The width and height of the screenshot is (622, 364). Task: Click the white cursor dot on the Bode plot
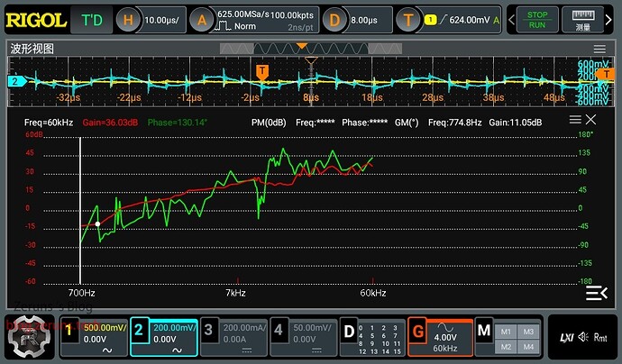(97, 223)
